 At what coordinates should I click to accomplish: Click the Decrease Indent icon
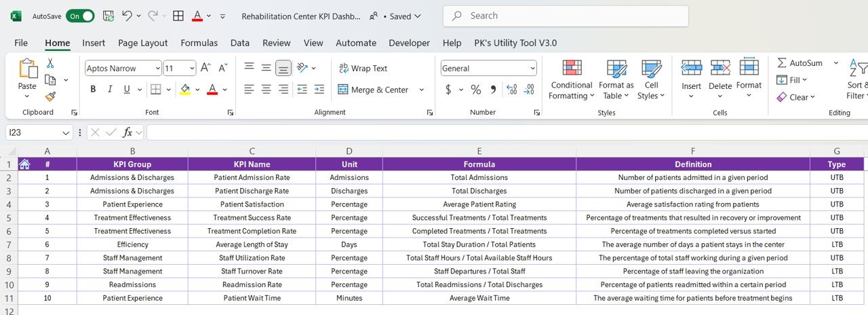[302, 90]
